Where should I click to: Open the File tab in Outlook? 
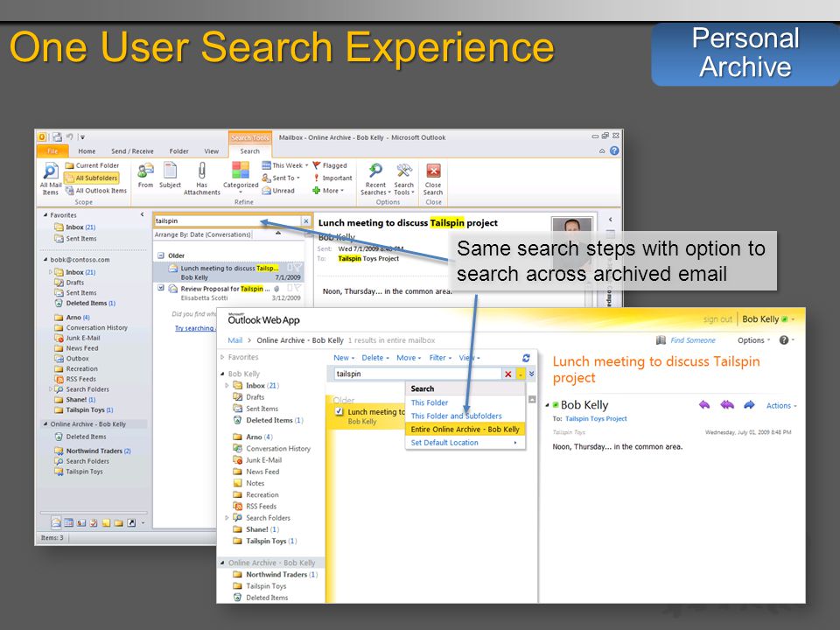pos(52,151)
